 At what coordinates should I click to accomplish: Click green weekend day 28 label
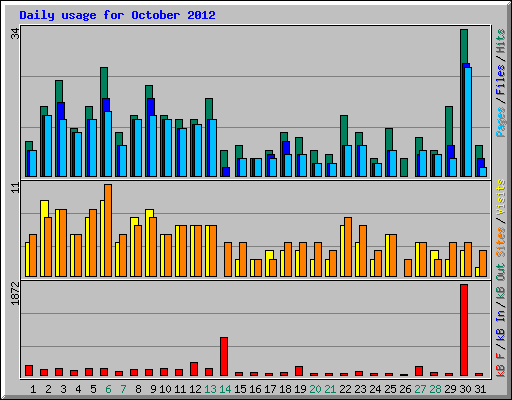click(x=435, y=389)
